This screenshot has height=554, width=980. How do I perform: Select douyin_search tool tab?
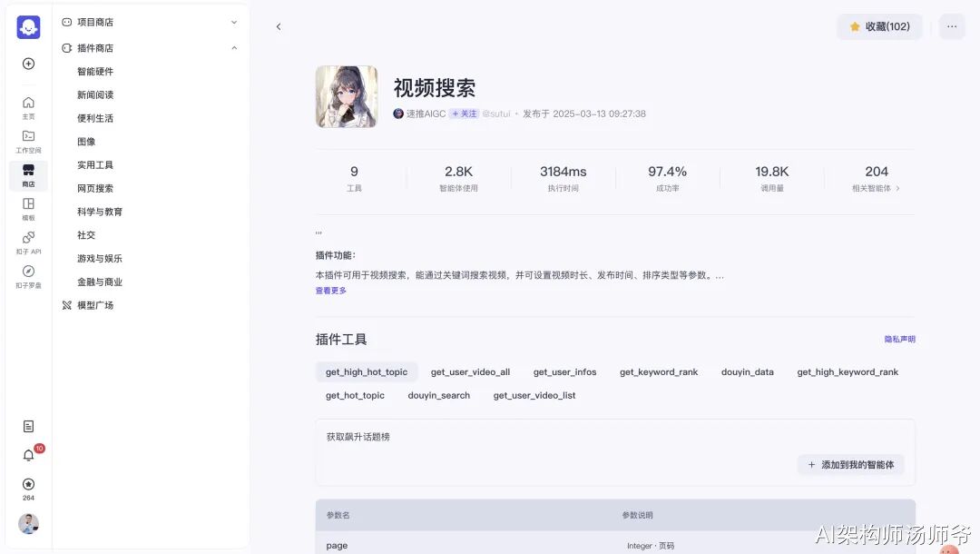(439, 395)
